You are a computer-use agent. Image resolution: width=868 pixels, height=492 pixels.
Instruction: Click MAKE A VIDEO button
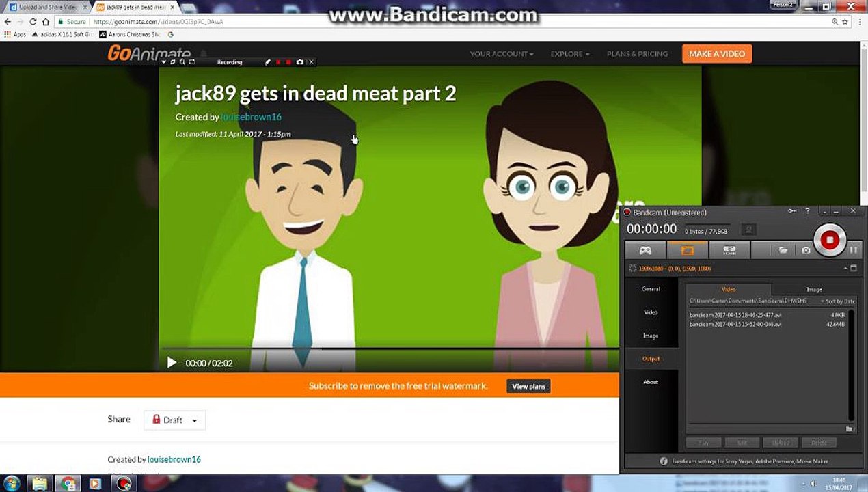click(x=717, y=53)
